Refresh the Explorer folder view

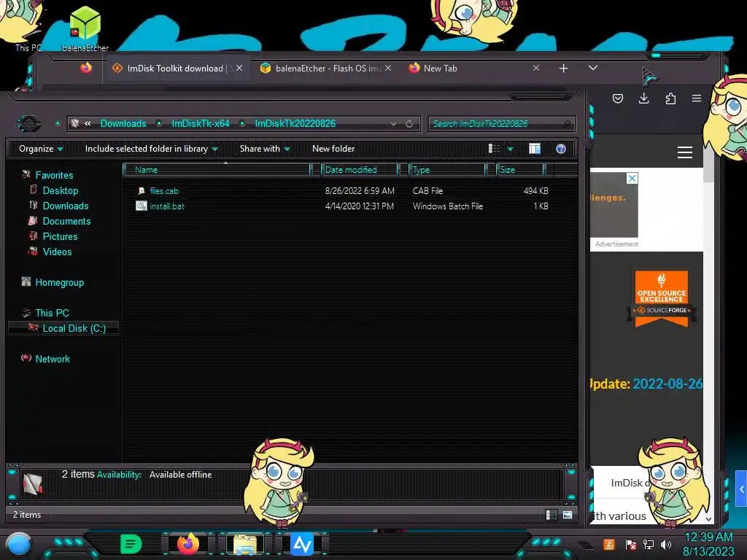pos(409,124)
